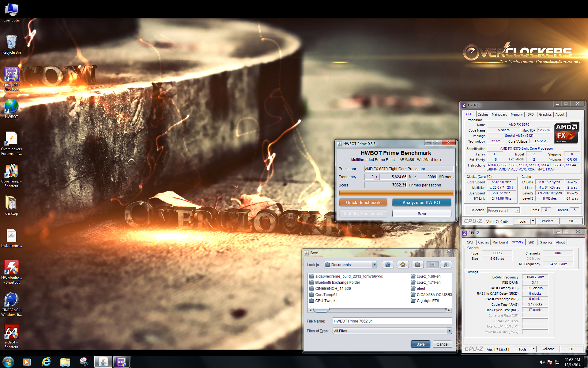Screen dimensions: 588x368
Task: Select the Java HWBOT Prime taskbar button
Action: point(103,362)
